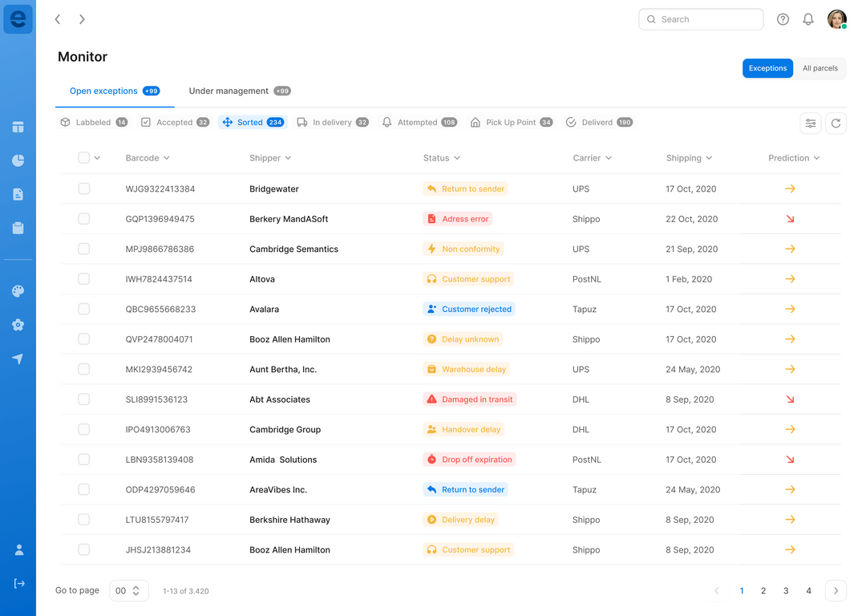The width and height of the screenshot is (866, 616).
Task: Open the filter settings sliders icon
Action: pyautogui.click(x=811, y=123)
